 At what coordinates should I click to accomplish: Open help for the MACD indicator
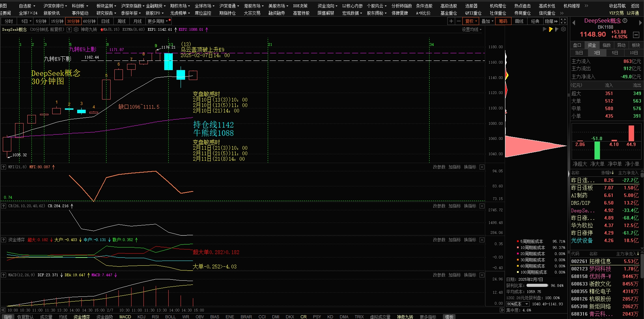point(3,275)
